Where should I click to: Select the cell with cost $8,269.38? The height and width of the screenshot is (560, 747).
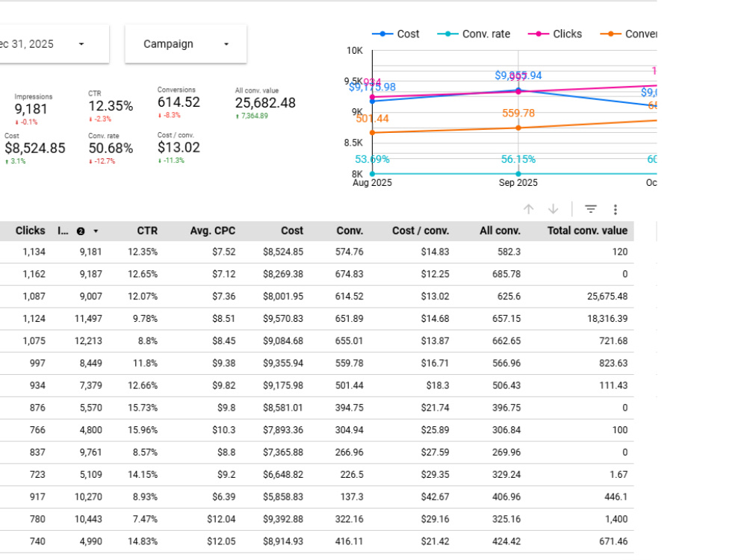283,274
